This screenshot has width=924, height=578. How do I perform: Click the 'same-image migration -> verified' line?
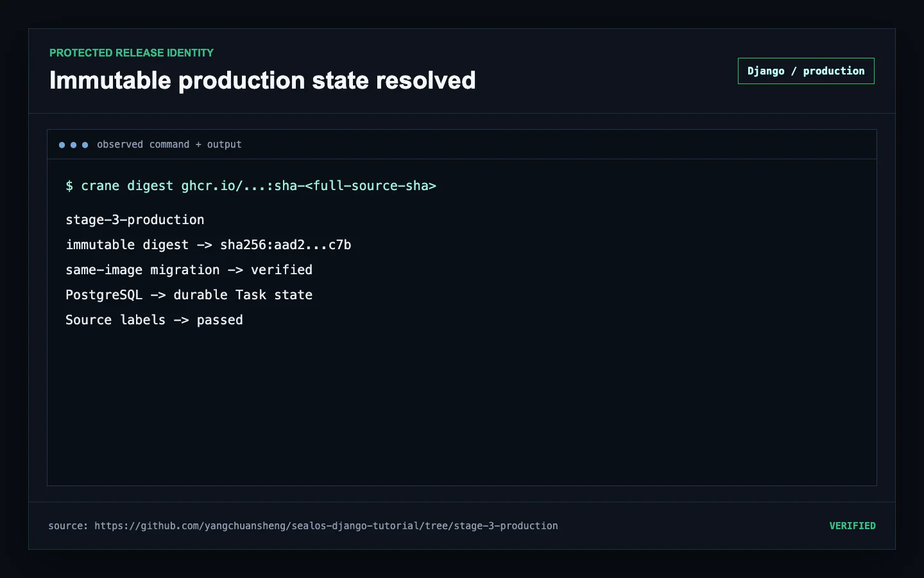(x=189, y=270)
